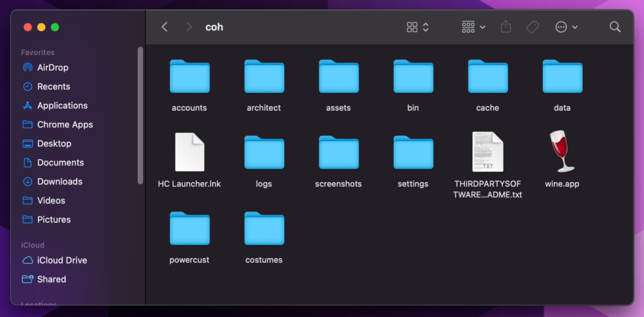
Task: Select the costumes folder icon
Action: (x=264, y=229)
